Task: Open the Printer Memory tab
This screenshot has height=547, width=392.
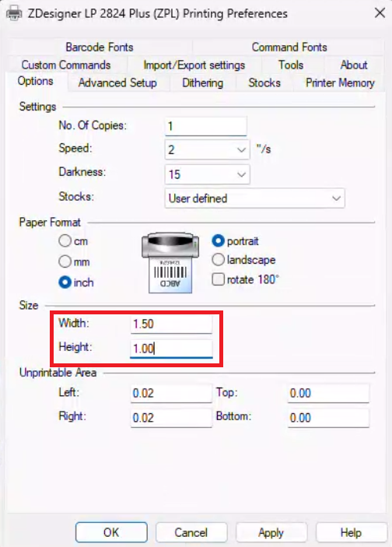Action: click(x=340, y=83)
